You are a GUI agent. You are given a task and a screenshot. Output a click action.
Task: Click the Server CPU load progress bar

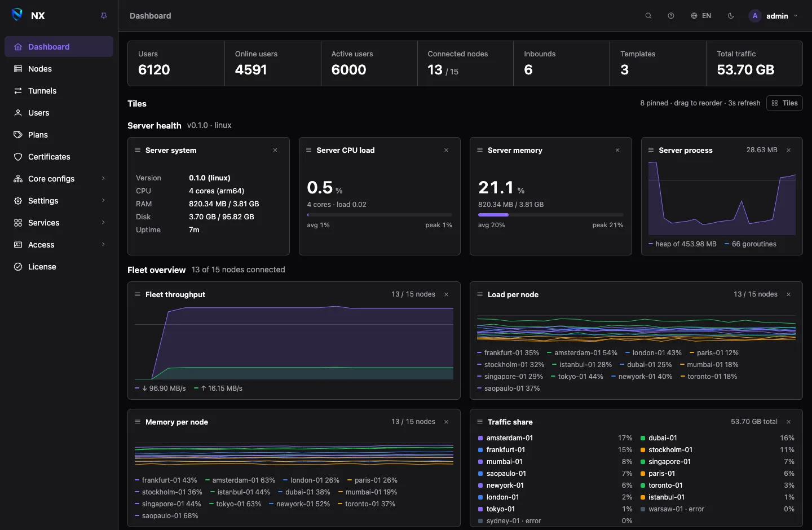pyautogui.click(x=379, y=215)
